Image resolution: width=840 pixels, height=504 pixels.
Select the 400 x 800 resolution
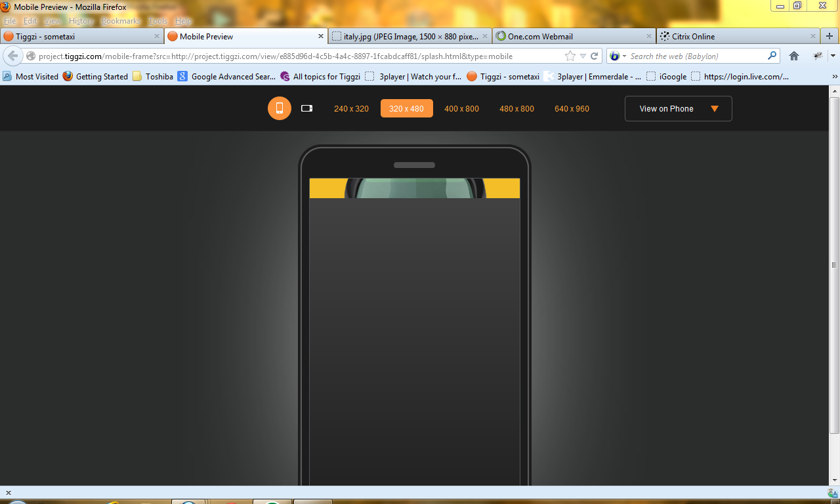tap(461, 109)
